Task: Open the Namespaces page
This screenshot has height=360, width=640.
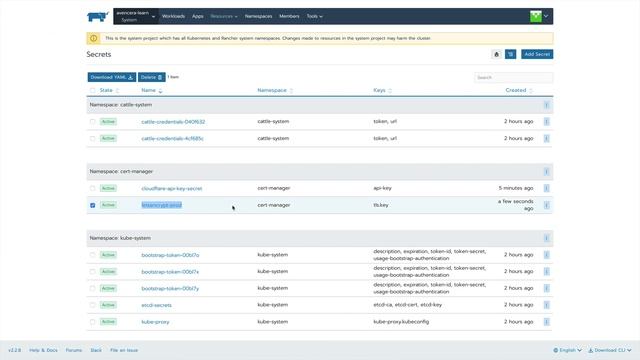Action: coord(258,16)
